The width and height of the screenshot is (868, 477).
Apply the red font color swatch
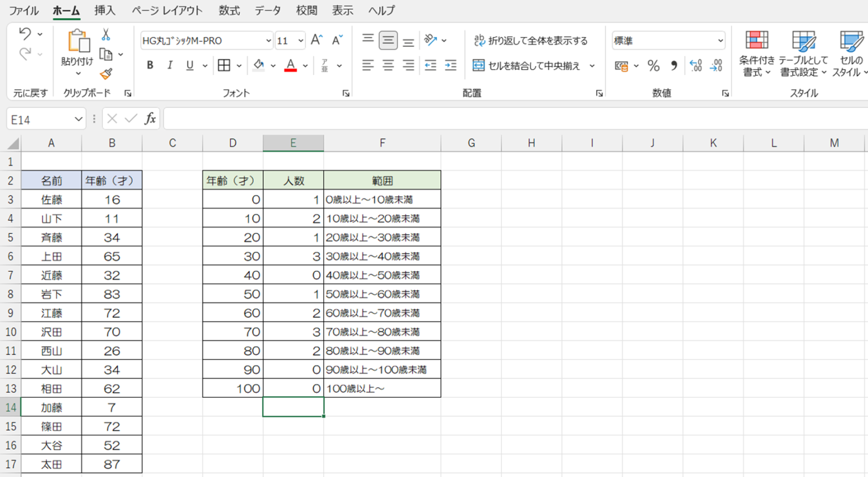(290, 66)
